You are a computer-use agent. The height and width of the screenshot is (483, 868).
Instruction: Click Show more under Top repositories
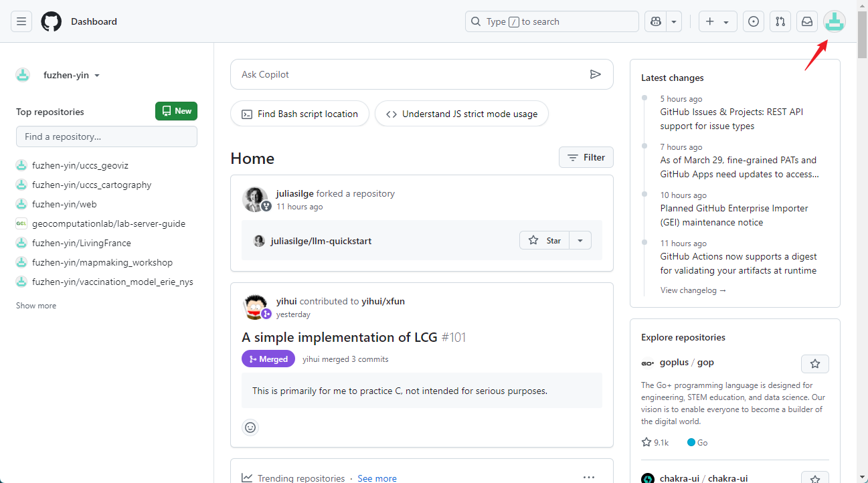click(36, 306)
